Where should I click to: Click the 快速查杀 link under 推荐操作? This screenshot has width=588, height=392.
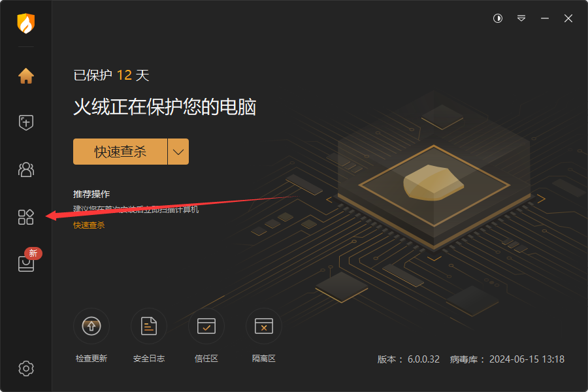click(x=89, y=225)
